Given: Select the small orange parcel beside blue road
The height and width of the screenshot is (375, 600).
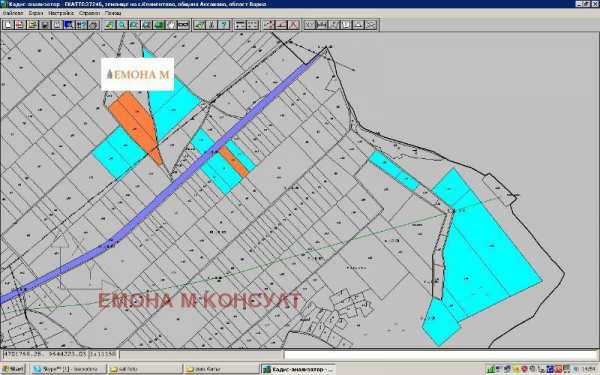Looking at the screenshot, I should click(233, 162).
